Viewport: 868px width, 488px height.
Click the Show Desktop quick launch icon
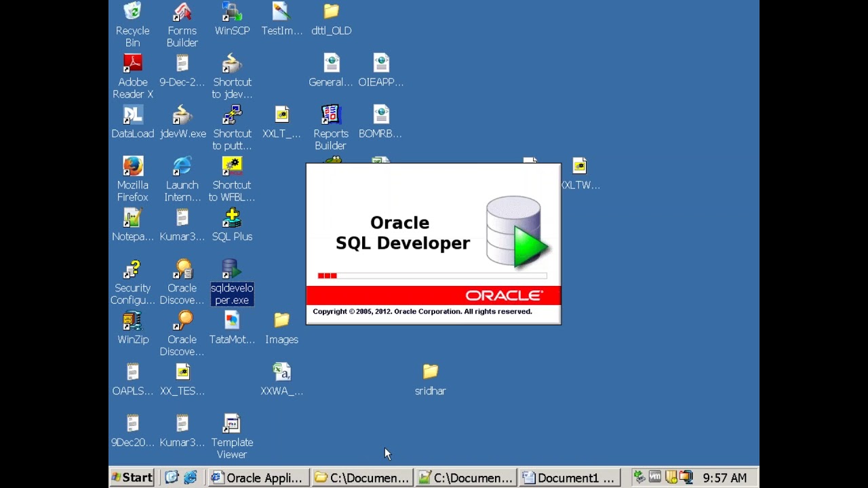coord(172,478)
